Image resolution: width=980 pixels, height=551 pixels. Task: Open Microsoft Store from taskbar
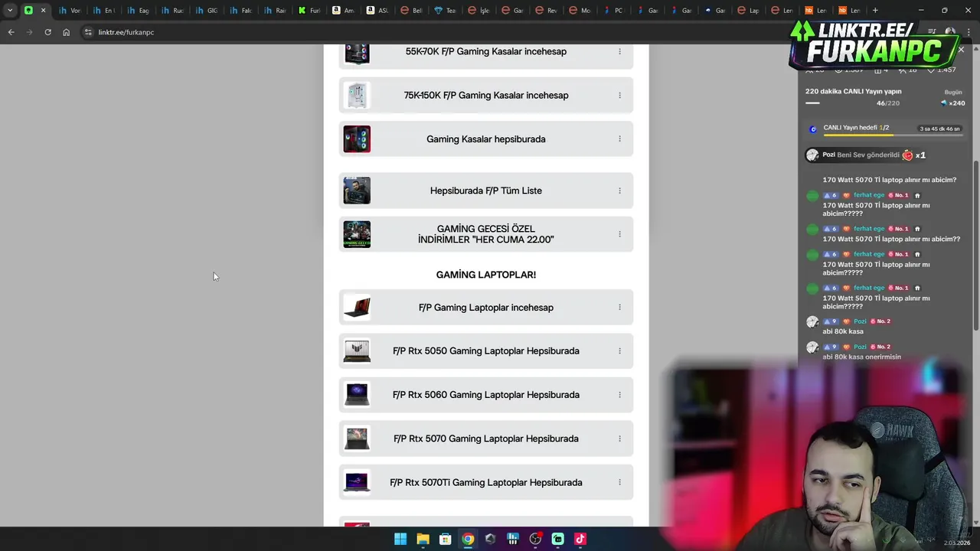point(445,539)
